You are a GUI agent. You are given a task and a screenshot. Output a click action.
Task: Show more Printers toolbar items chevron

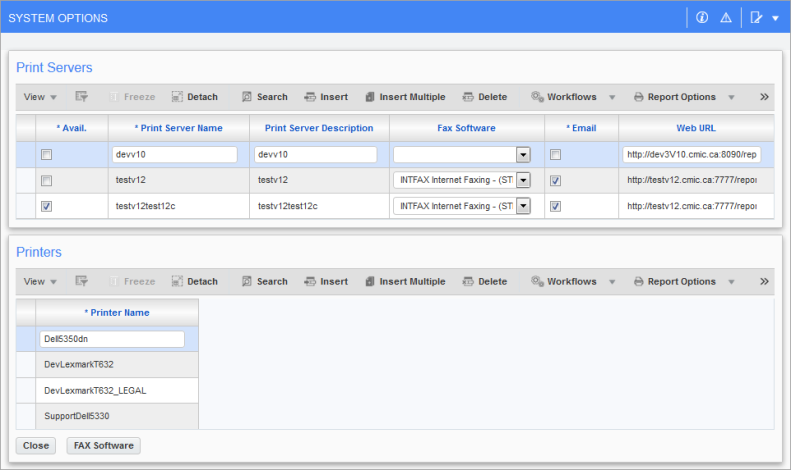pyautogui.click(x=764, y=281)
